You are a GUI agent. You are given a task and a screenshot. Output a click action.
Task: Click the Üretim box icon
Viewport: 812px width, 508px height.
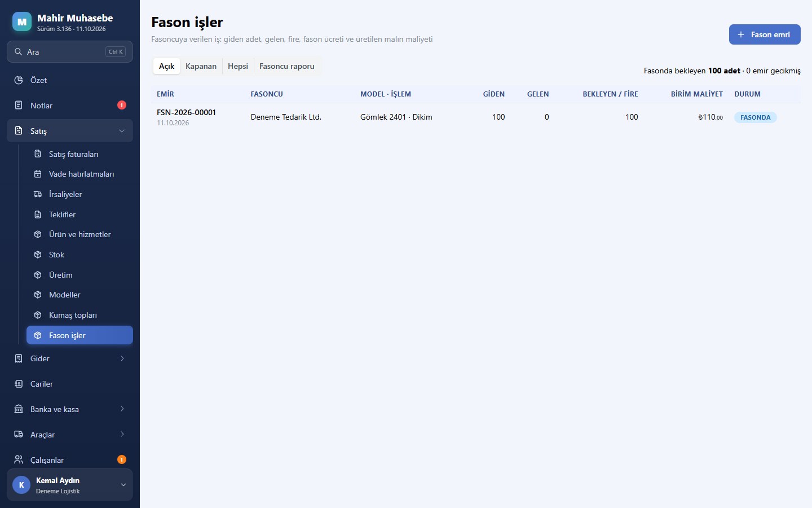tap(38, 275)
